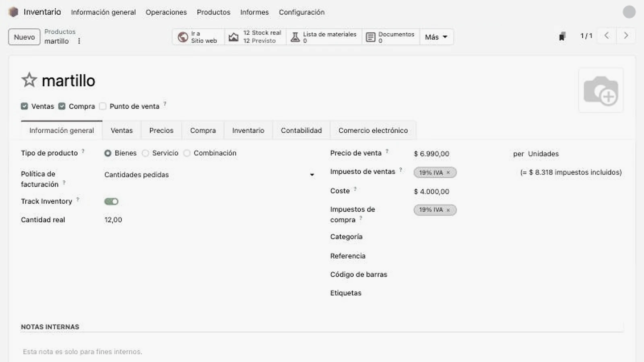Open the user avatar menu
The width and height of the screenshot is (644, 362).
pyautogui.click(x=629, y=12)
